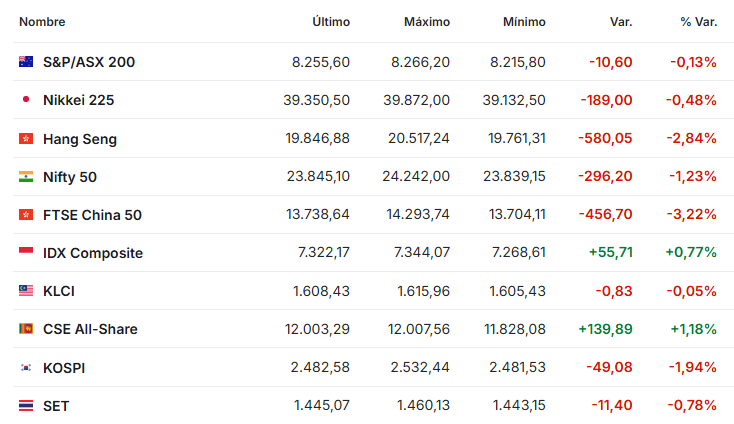Sort by the % Var. column header
This screenshot has height=424, width=734.
click(698, 22)
